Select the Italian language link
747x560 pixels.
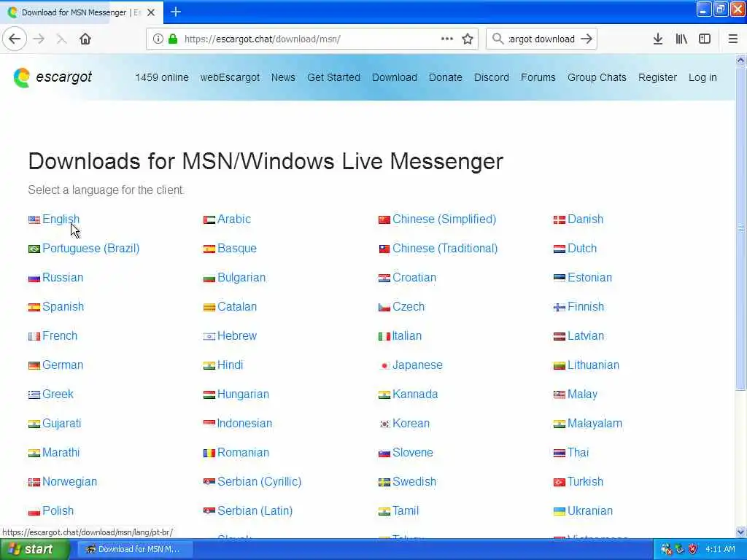pos(407,335)
